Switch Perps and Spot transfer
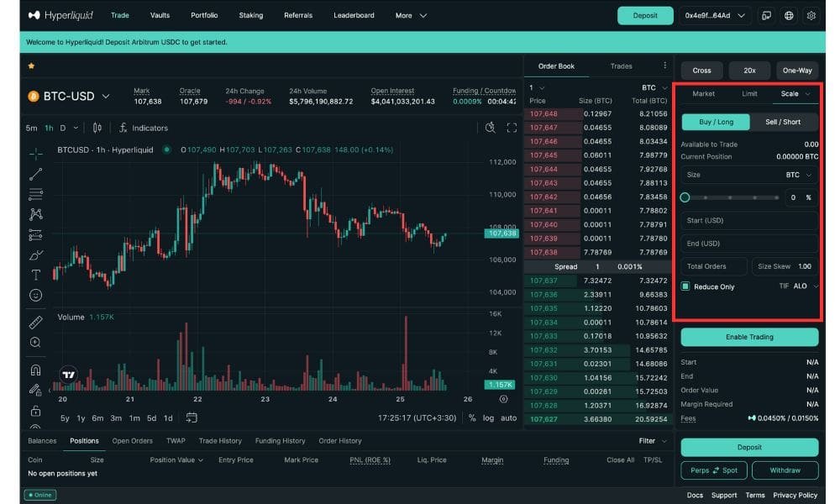Image resolution: width=840 pixels, height=504 pixels. point(713,470)
